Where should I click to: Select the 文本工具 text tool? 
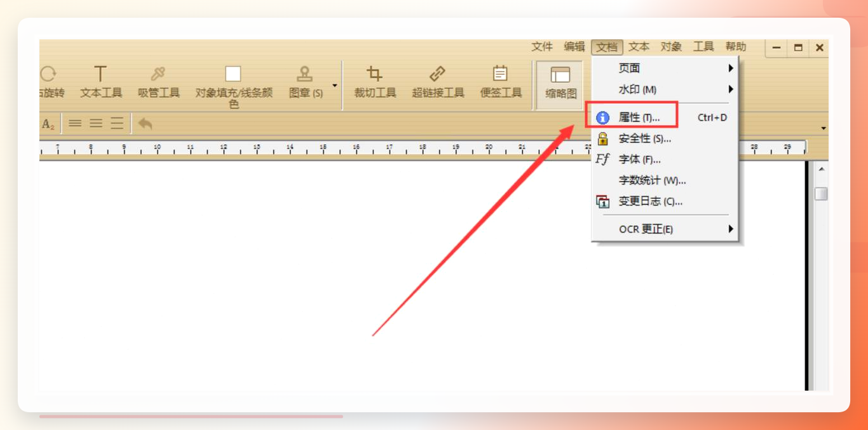click(101, 83)
